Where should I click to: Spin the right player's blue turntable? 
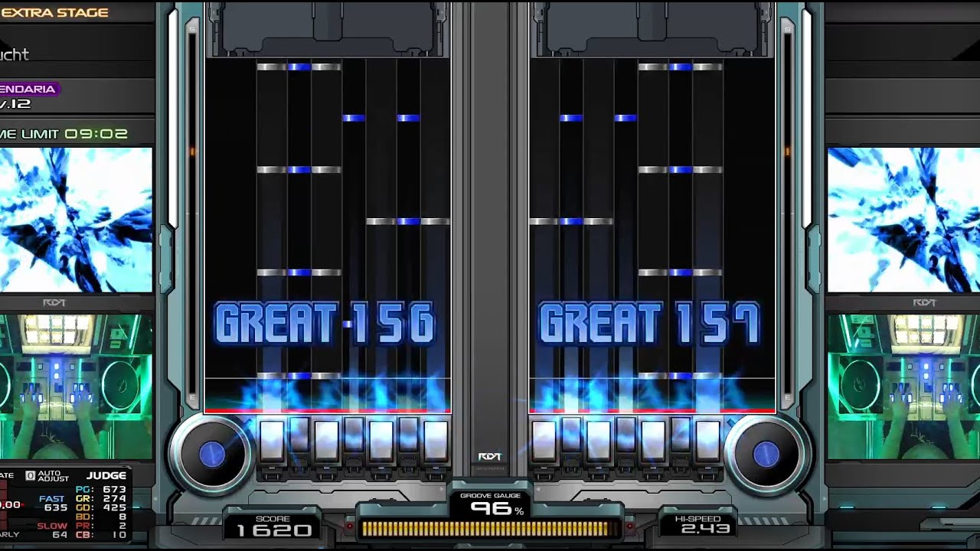[766, 455]
